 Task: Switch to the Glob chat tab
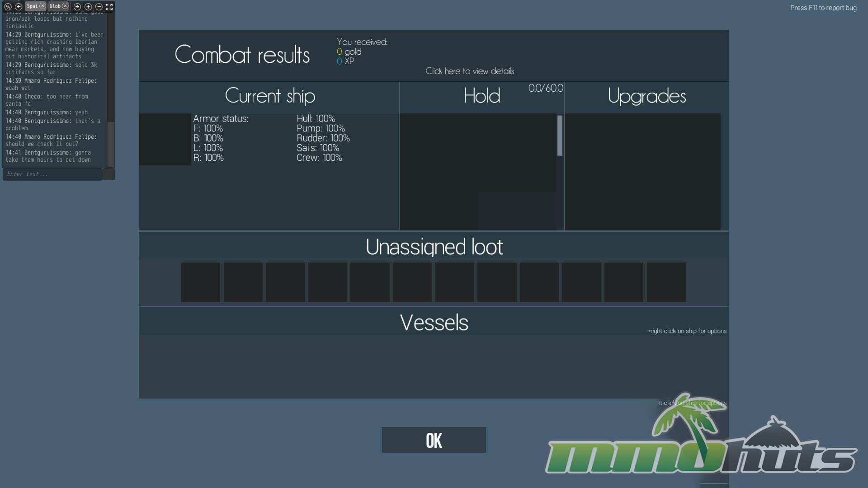(55, 6)
